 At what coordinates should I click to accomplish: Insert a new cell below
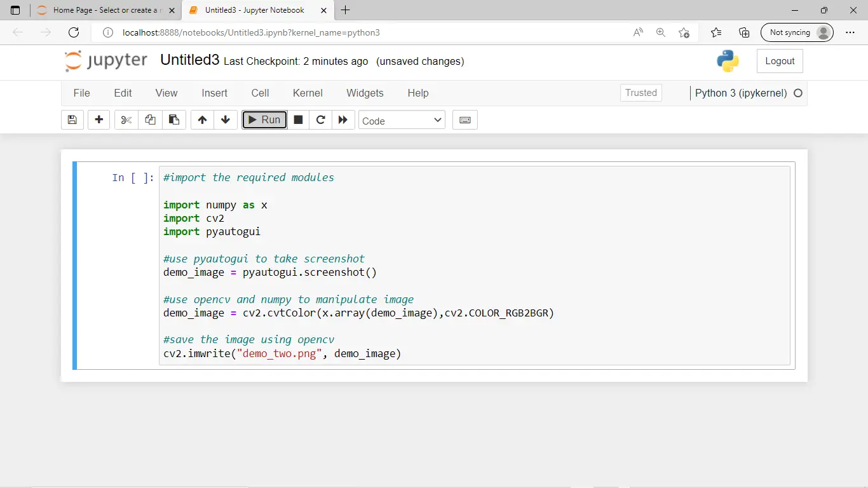[x=98, y=119]
